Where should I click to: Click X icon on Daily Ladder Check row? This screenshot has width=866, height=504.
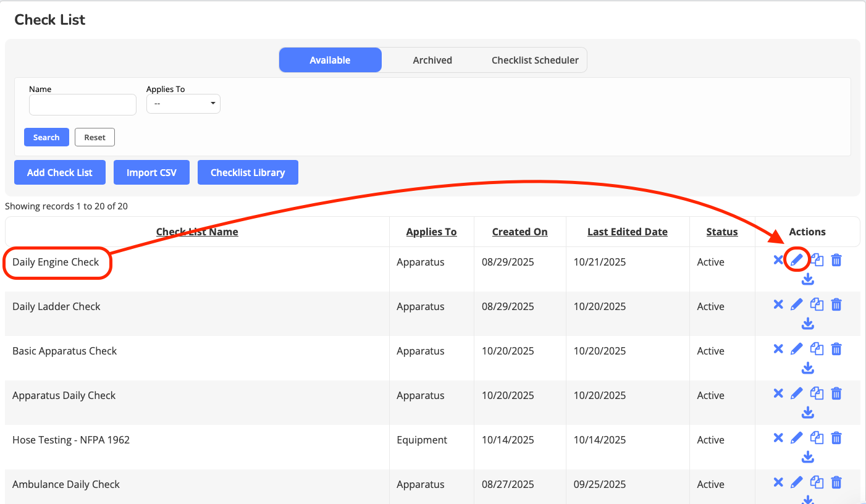click(x=778, y=304)
